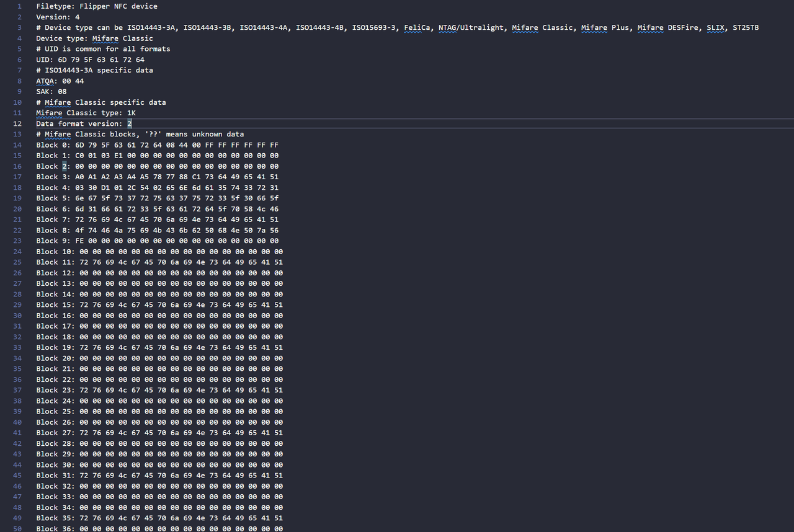Click the Block 27 data line
This screenshot has height=532, width=794.
pos(159,433)
